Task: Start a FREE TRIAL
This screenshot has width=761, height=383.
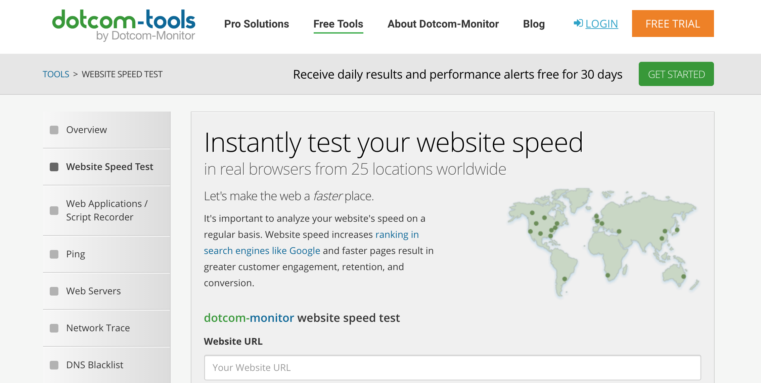Action: click(x=673, y=23)
